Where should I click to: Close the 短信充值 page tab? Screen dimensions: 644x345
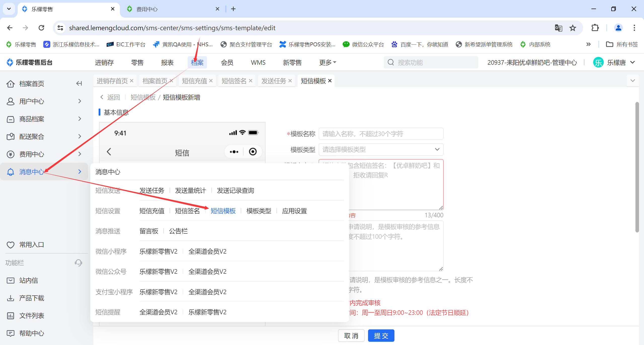[211, 81]
